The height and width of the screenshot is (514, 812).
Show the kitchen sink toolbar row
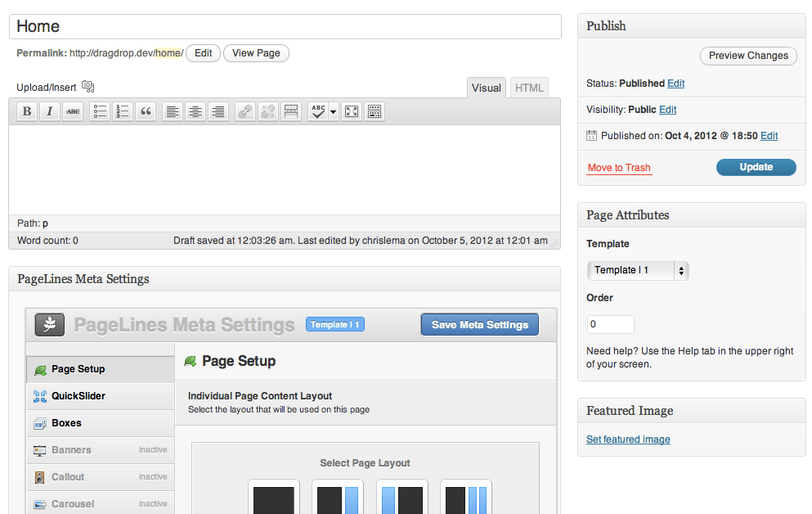(374, 112)
